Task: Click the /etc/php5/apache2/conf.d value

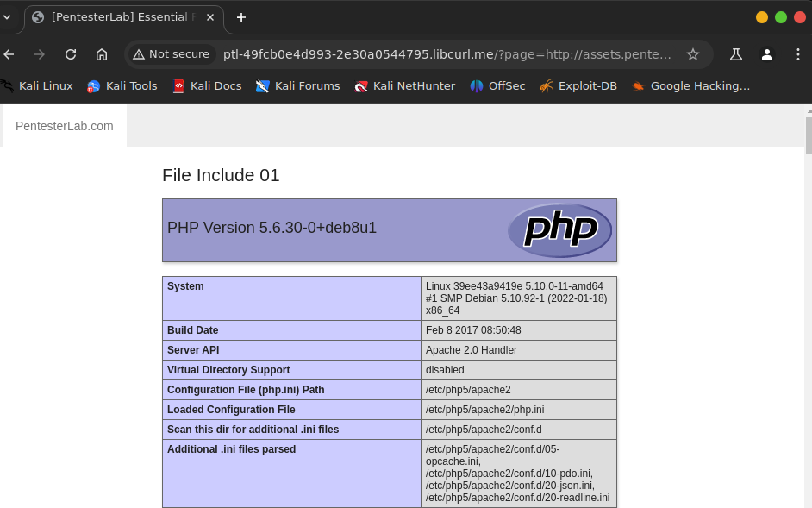Action: coord(484,430)
